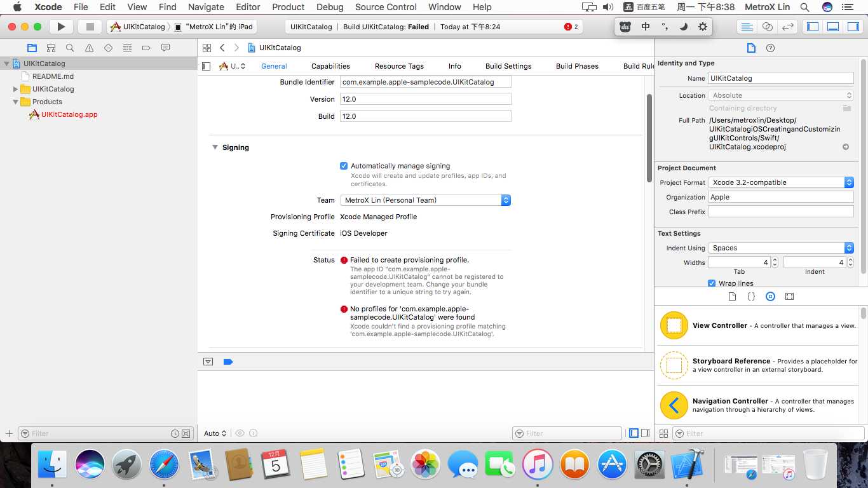Open the Team dropdown
868x488 pixels.
click(x=425, y=200)
